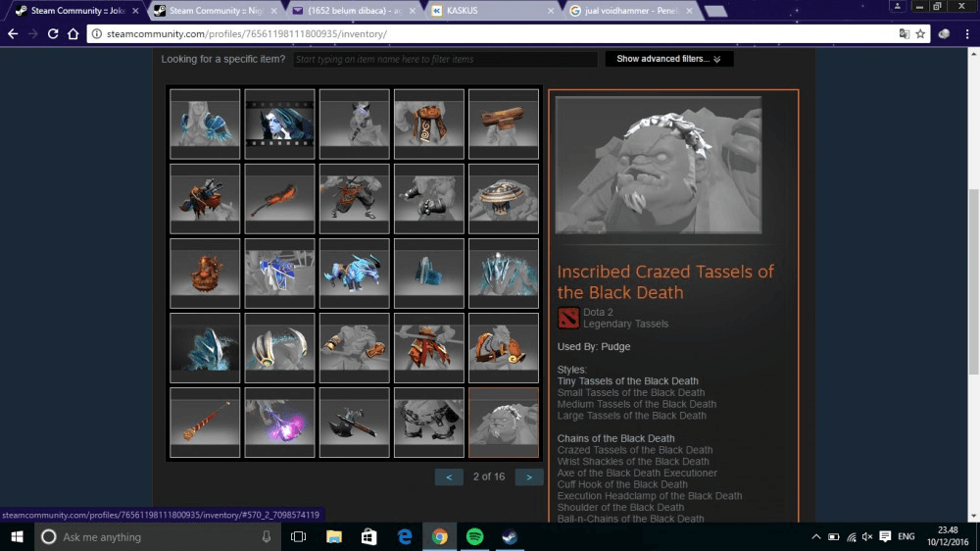Reload the Steam inventory page

click(x=53, y=33)
